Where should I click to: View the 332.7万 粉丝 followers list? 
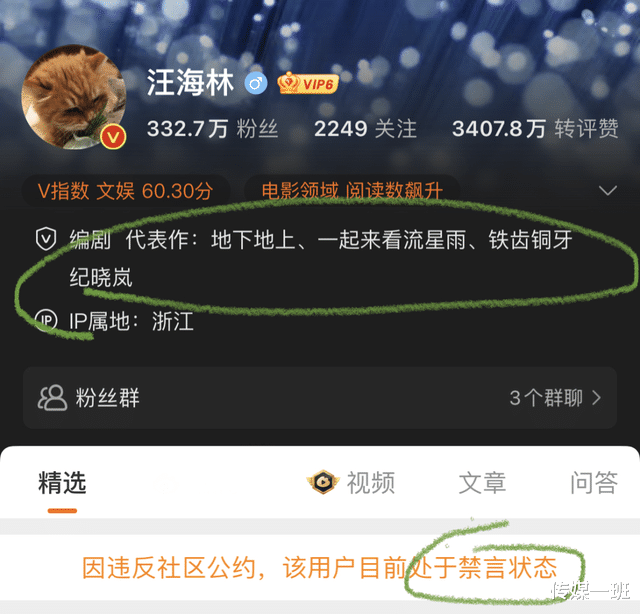coord(213,129)
